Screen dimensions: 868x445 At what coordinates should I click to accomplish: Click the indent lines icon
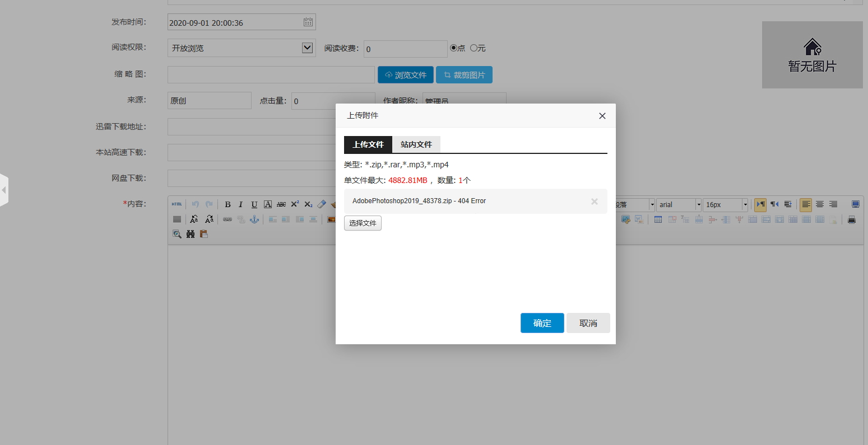coord(788,204)
